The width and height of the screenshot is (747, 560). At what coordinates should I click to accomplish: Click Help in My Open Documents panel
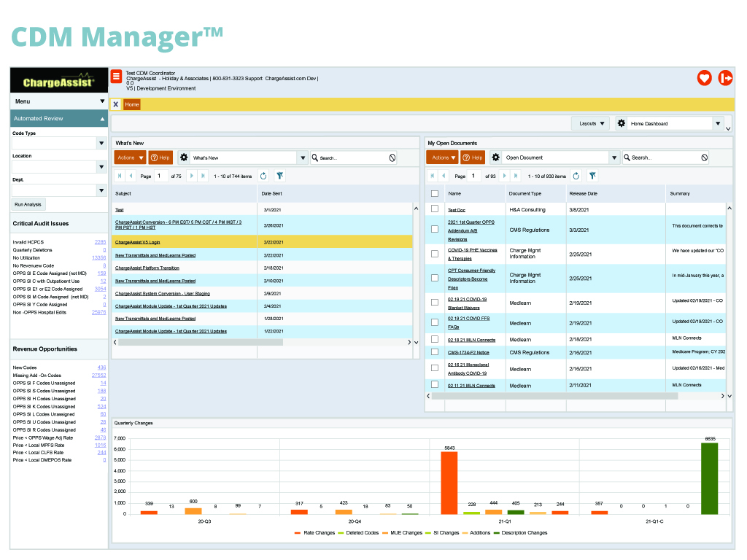click(473, 157)
